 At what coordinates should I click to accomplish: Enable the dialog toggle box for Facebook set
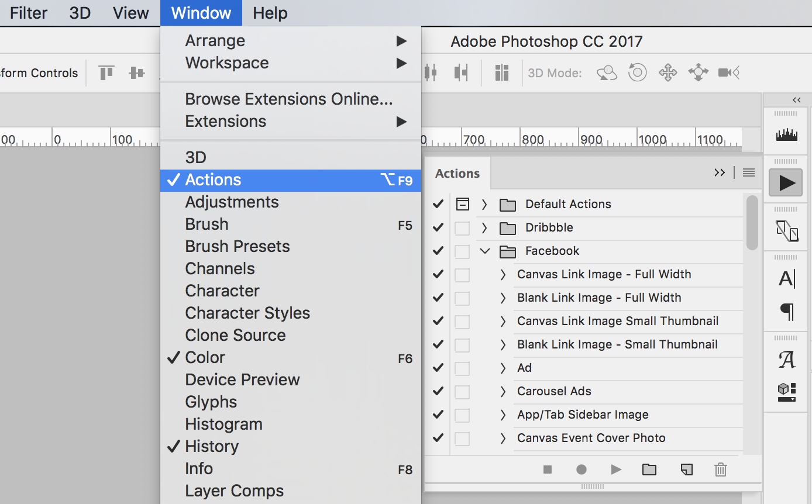(x=463, y=250)
